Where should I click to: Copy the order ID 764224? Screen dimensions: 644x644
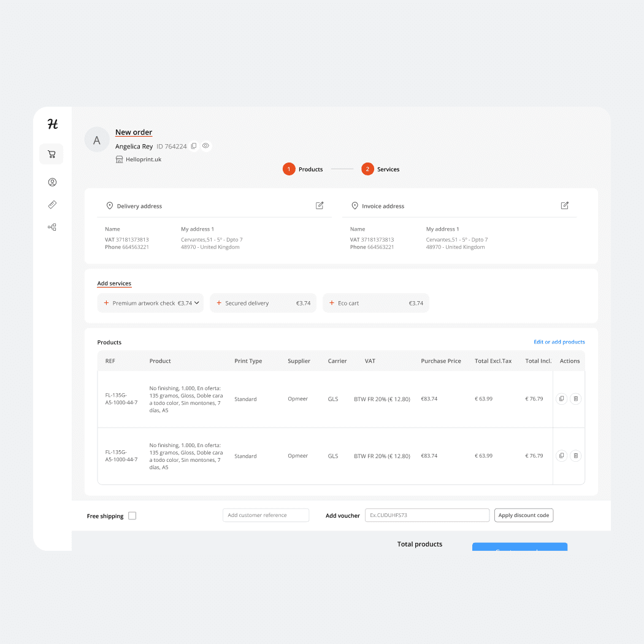(x=194, y=146)
